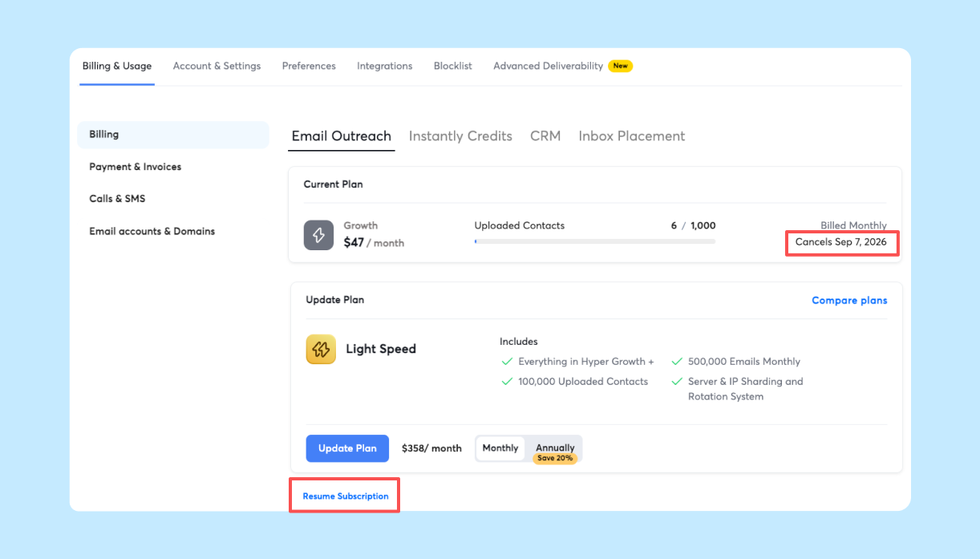Viewport: 980px width, 559px height.
Task: Open Calls & SMS in sidebar
Action: click(117, 199)
